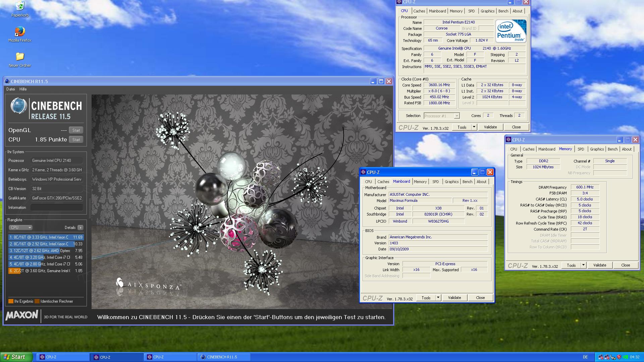The image size is (644, 362).
Task: Click the Details arrow icon in Rangliste
Action: tap(80, 228)
